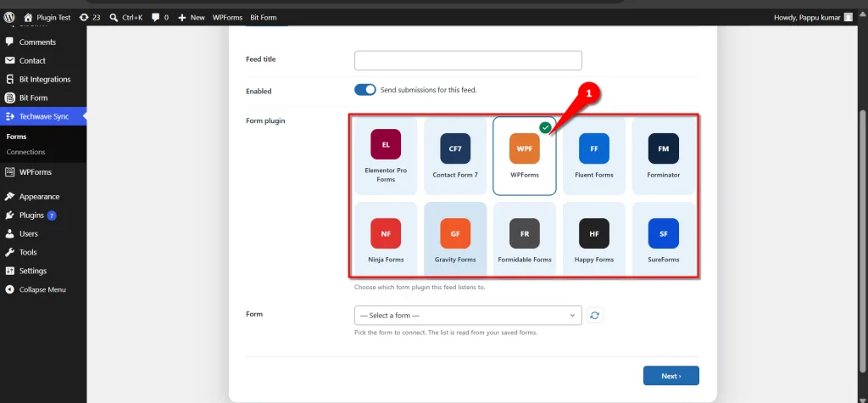Screen dimensions: 868x403
Task: Open Bit Integrations in the sidebar
Action: tap(43, 79)
